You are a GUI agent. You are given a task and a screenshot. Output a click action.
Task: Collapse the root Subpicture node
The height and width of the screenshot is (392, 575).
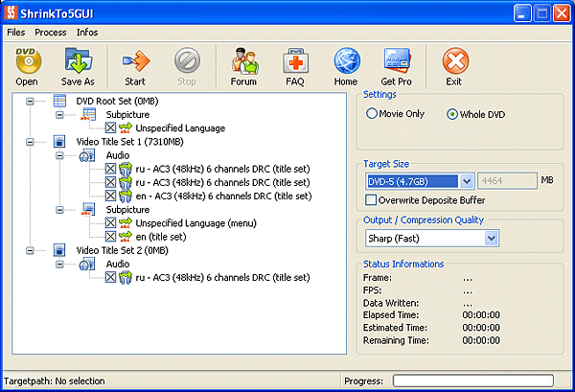click(59, 115)
